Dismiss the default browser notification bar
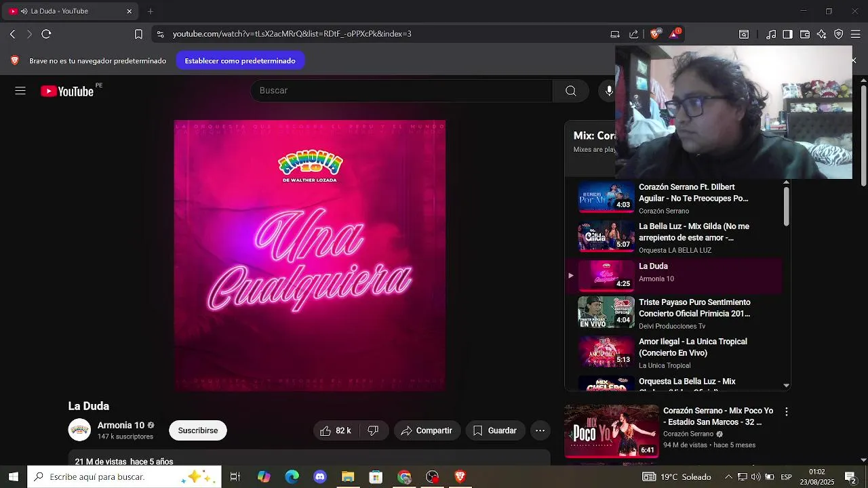 click(x=854, y=60)
